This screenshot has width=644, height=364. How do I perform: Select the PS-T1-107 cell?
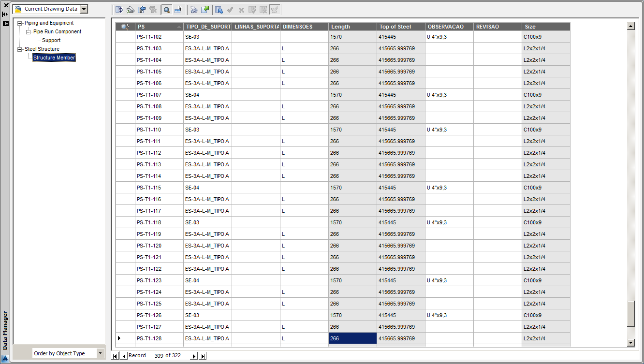click(x=159, y=95)
